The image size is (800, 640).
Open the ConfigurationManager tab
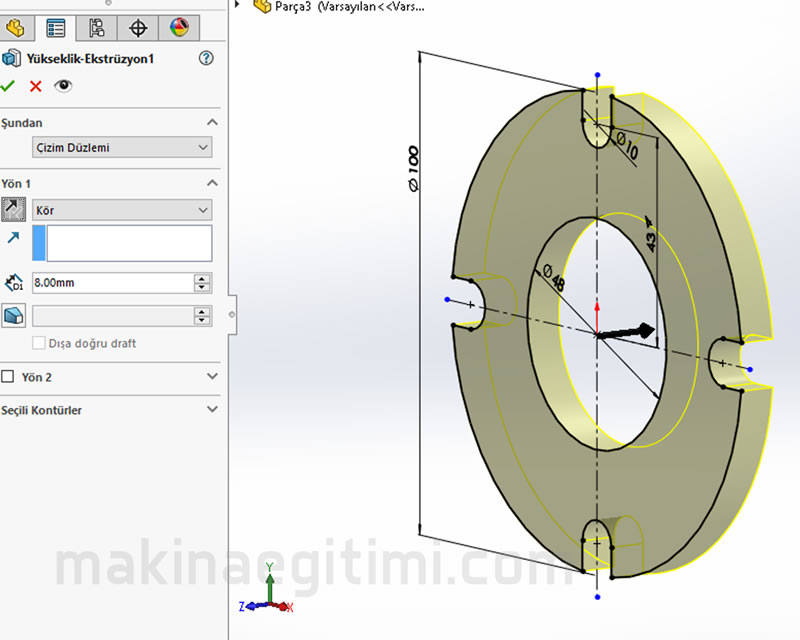click(x=97, y=28)
